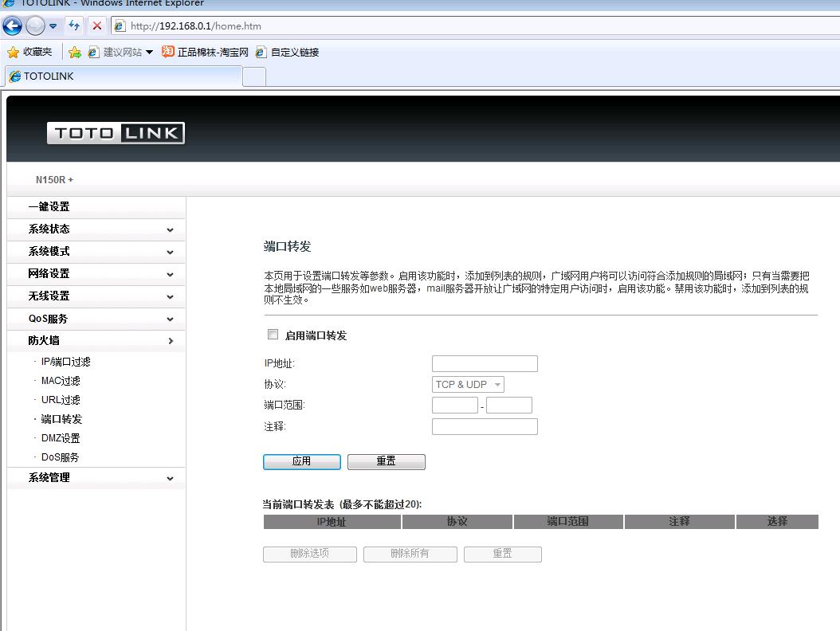Screen dimensions: 840x631
Task: Open the 正品棉袜-淘宝网 bookmark
Action: (x=205, y=52)
